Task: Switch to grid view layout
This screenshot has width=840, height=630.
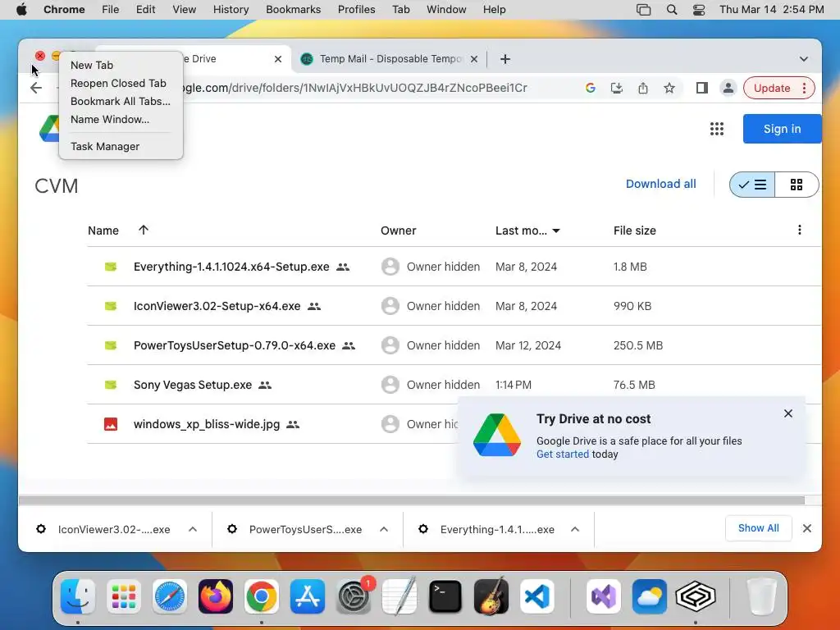Action: [x=797, y=185]
